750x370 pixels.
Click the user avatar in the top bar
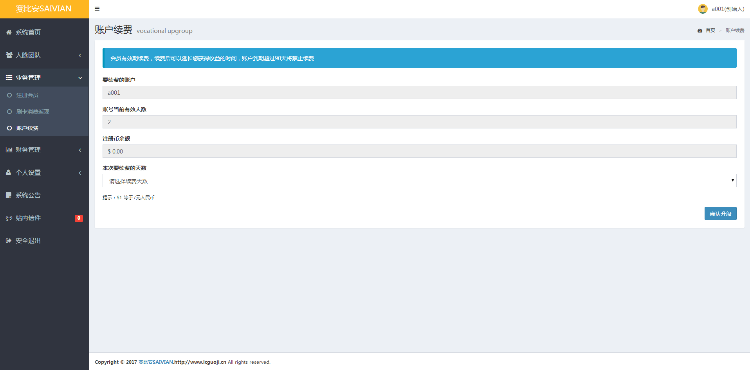pyautogui.click(x=702, y=9)
